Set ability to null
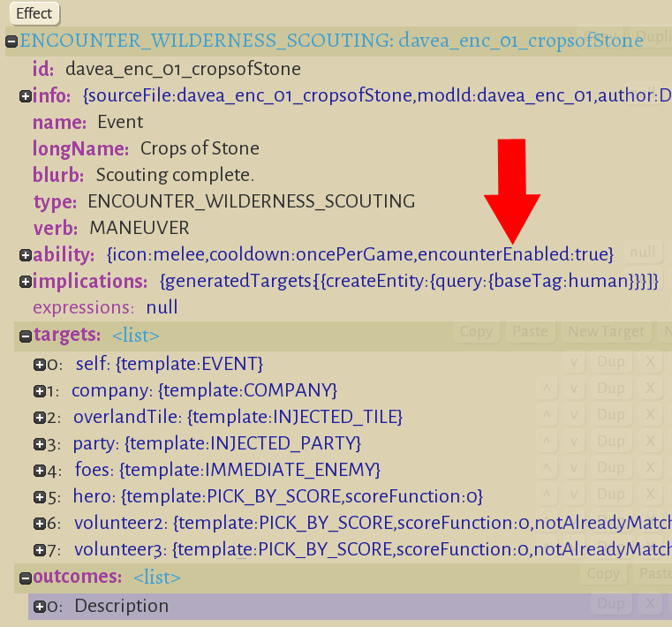Image resolution: width=672 pixels, height=627 pixels. [x=642, y=253]
